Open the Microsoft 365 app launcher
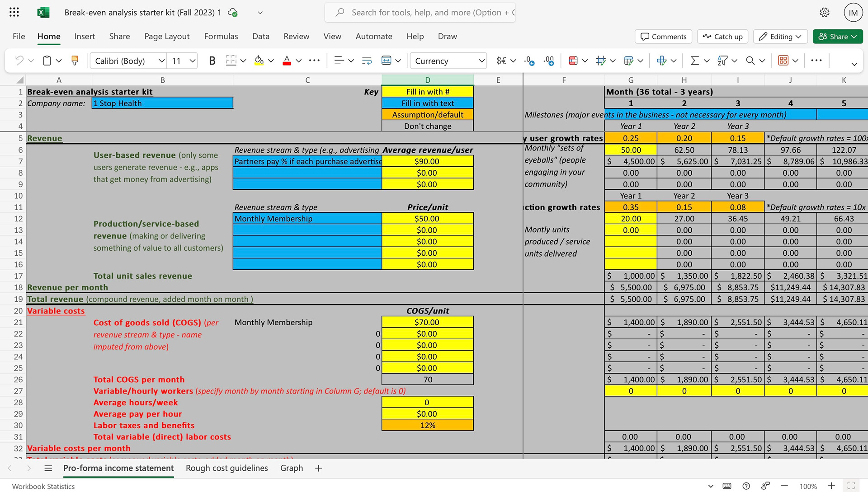This screenshot has height=492, width=868. coord(14,12)
